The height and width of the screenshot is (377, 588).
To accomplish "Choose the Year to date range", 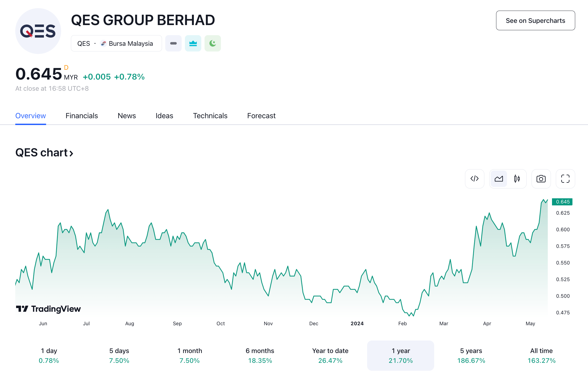I will pyautogui.click(x=330, y=355).
